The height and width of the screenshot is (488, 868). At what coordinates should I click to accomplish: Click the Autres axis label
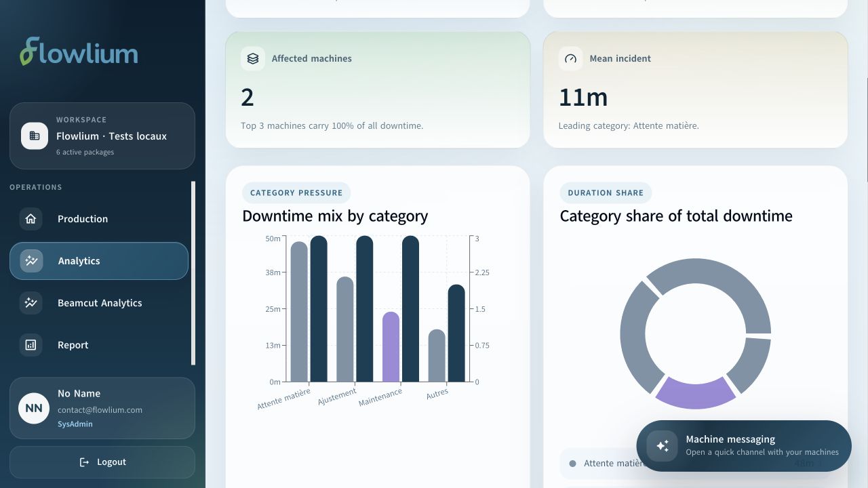click(x=437, y=393)
